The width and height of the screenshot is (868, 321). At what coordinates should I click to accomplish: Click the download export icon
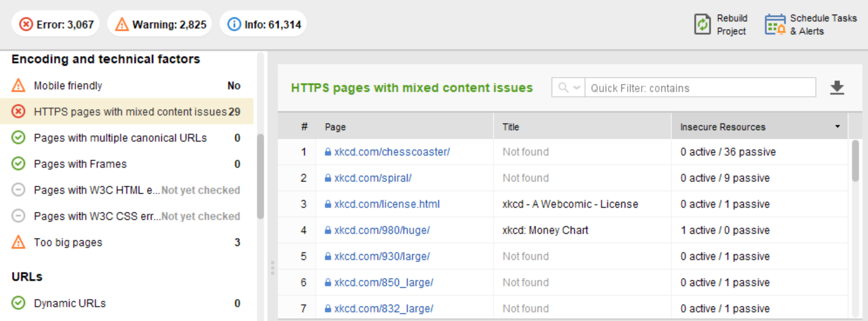[837, 88]
